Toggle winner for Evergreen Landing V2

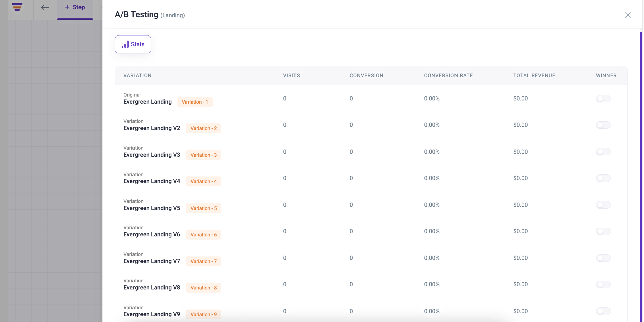[x=603, y=125]
